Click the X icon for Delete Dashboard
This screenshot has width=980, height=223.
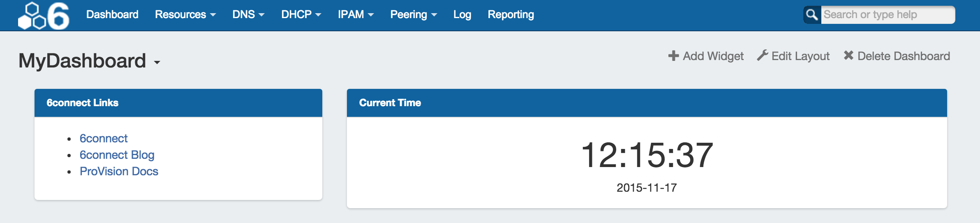coord(848,56)
